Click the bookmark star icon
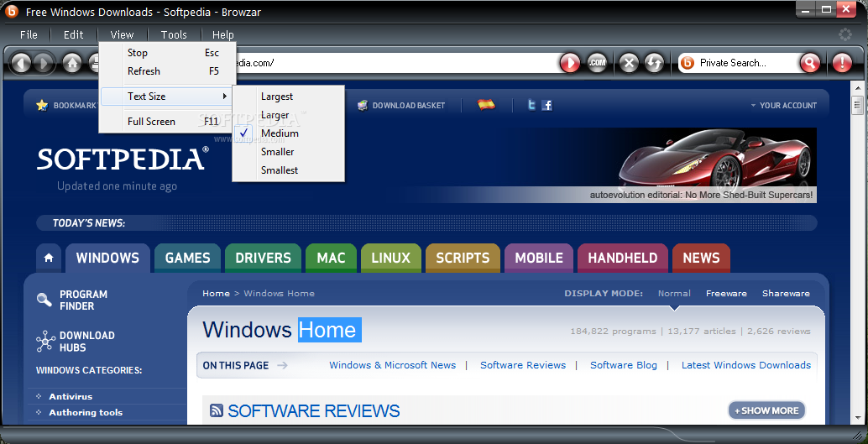 (x=42, y=105)
